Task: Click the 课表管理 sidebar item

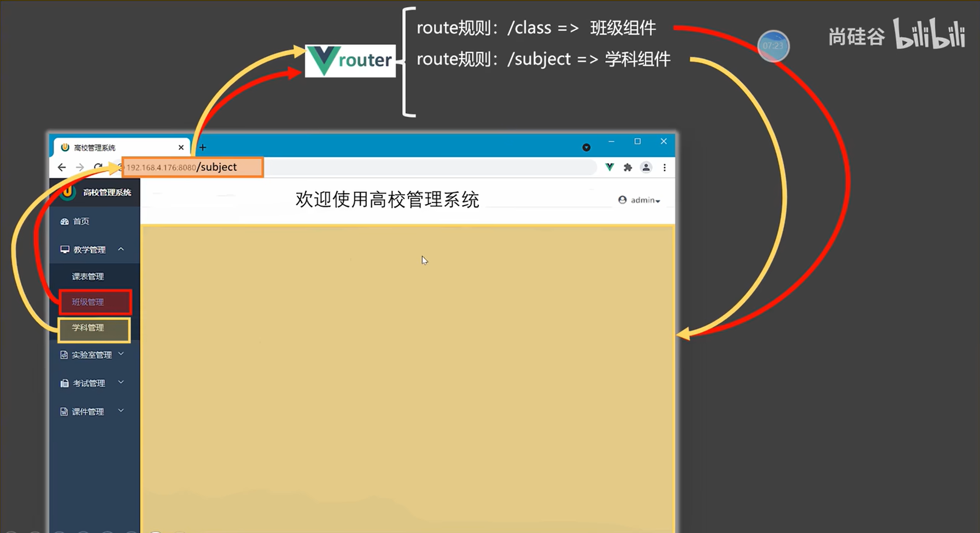Action: (87, 276)
